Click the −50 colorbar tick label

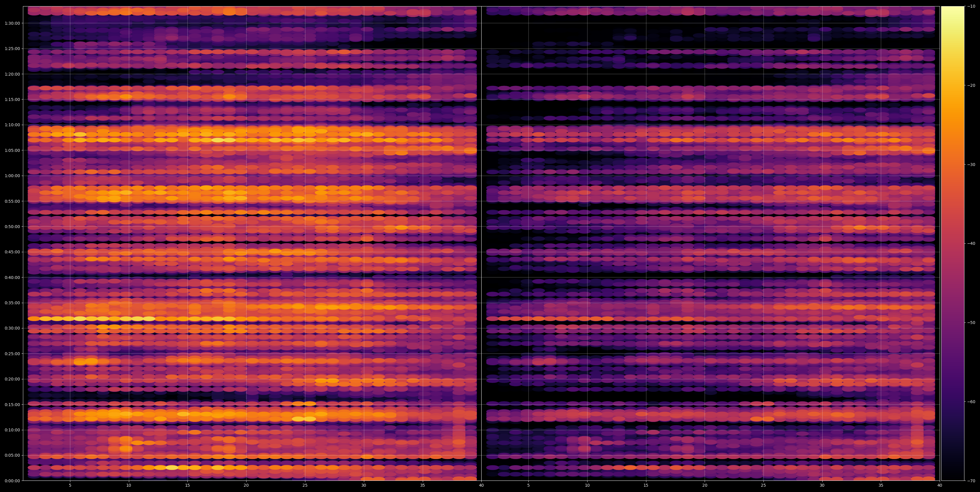click(972, 322)
